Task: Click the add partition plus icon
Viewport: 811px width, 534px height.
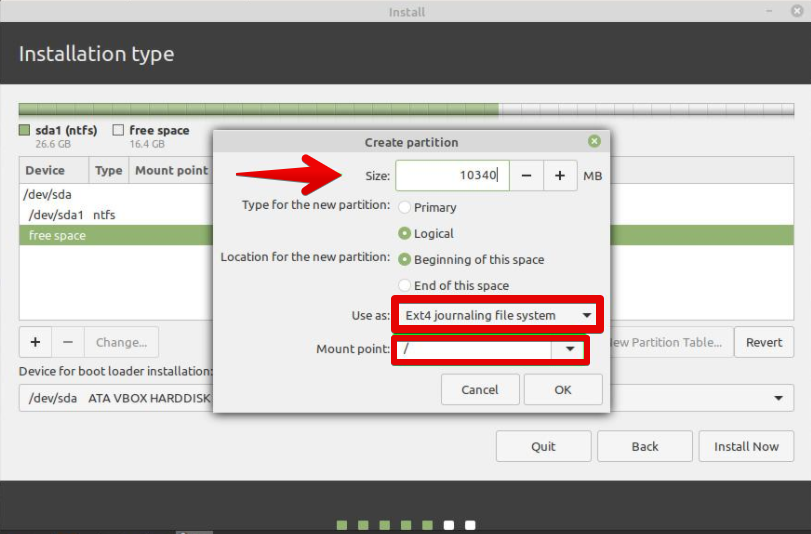Action: click(x=35, y=342)
